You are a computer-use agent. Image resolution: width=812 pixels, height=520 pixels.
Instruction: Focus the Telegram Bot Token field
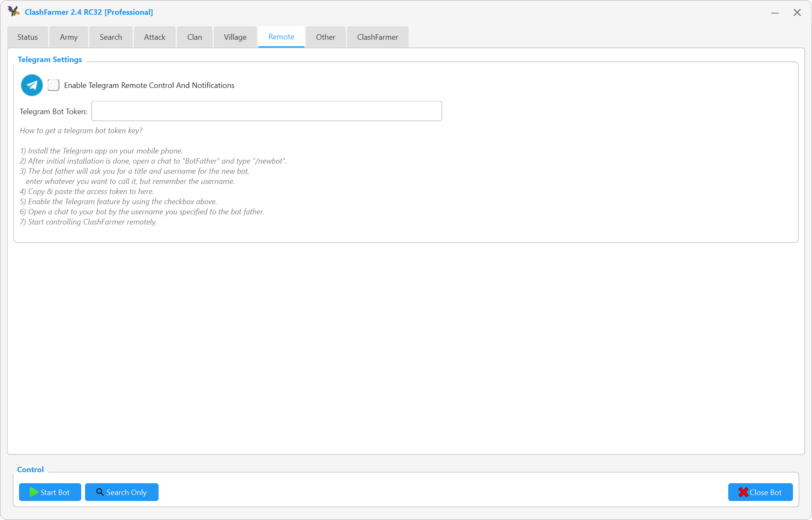click(x=266, y=111)
